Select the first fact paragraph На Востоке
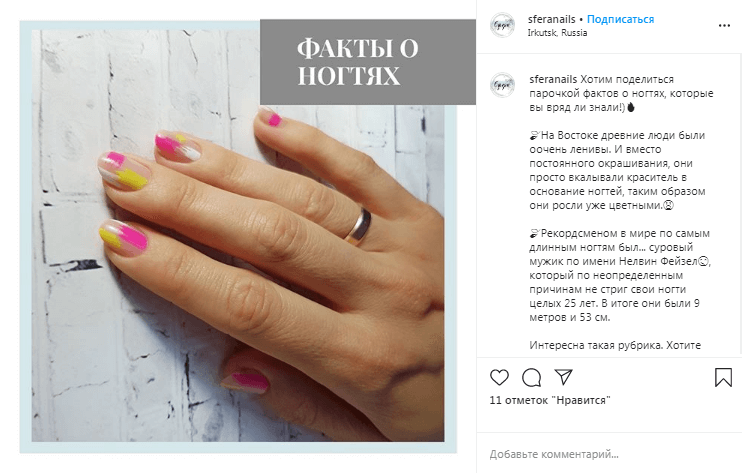Screen dimensions: 742x473 [x=618, y=170]
